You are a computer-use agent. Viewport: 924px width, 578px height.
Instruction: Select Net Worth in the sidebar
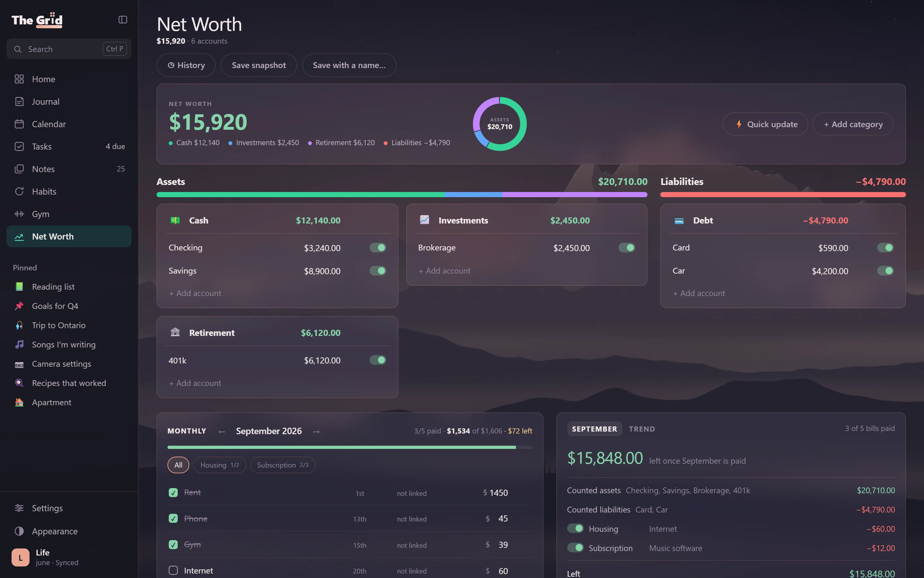69,237
